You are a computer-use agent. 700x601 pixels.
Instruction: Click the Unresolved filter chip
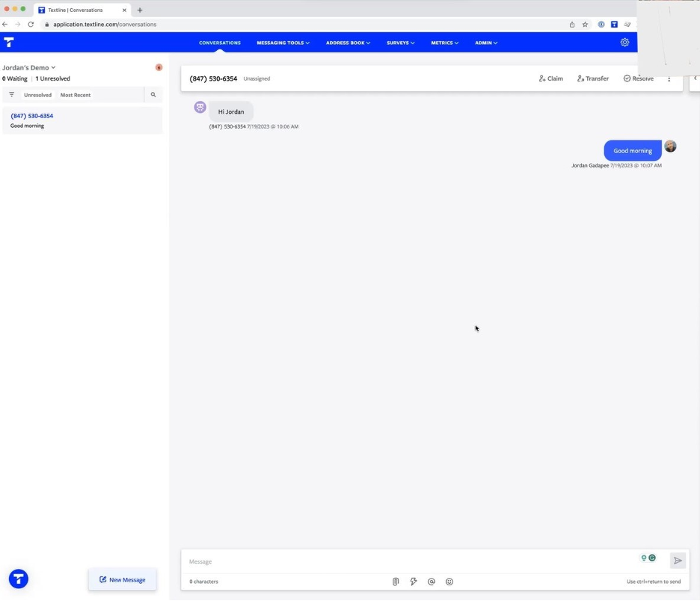point(37,95)
